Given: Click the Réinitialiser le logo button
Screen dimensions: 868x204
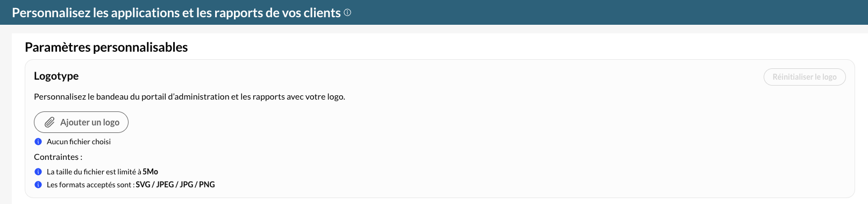Looking at the screenshot, I should click(x=805, y=77).
